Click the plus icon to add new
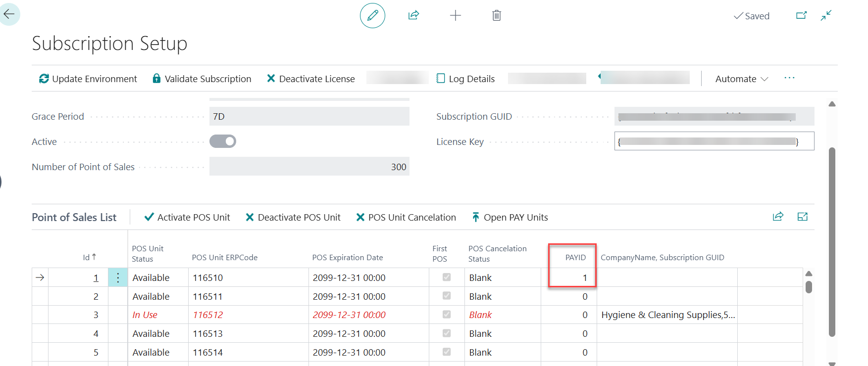 click(455, 15)
